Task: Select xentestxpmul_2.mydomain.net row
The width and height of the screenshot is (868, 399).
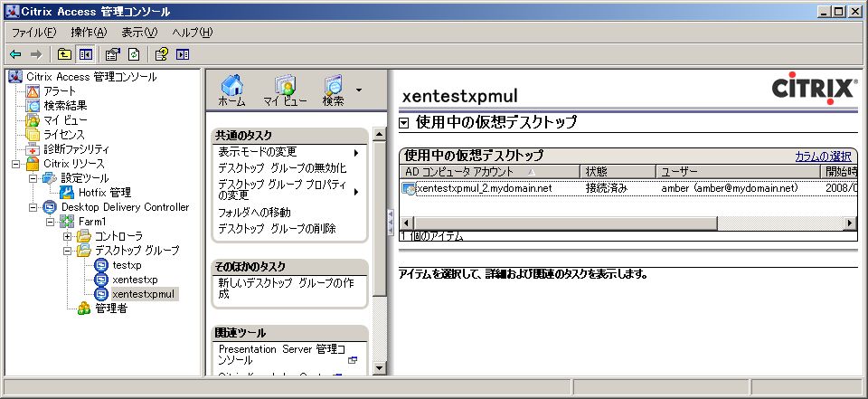Action: pos(628,188)
